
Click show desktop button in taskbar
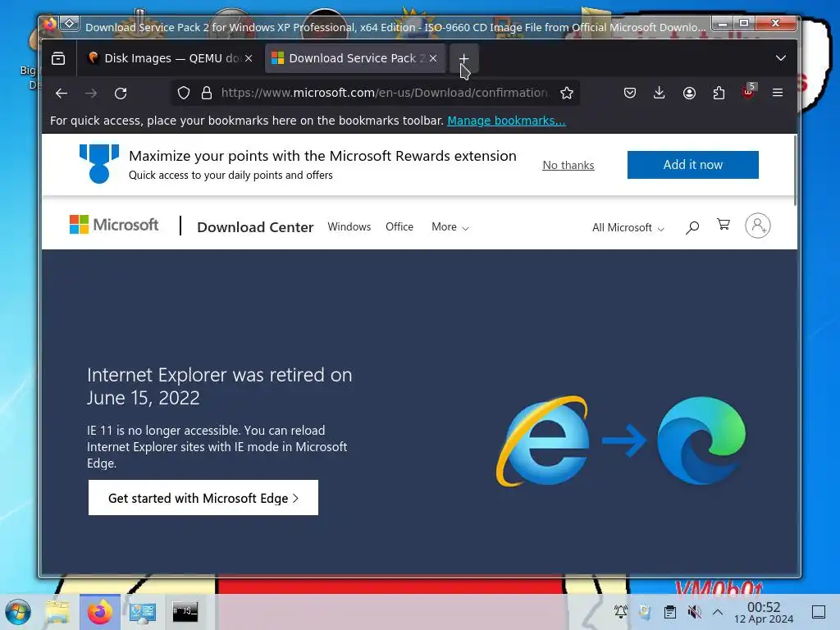pyautogui.click(x=819, y=612)
